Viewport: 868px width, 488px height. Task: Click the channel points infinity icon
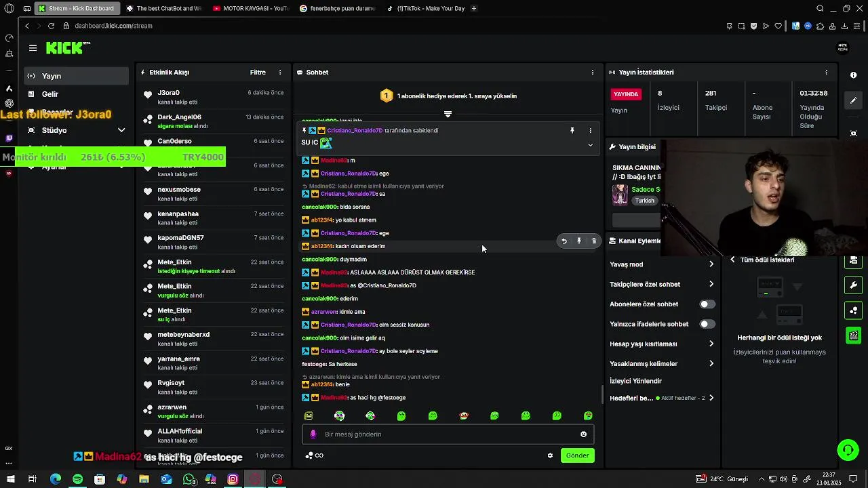(x=315, y=455)
